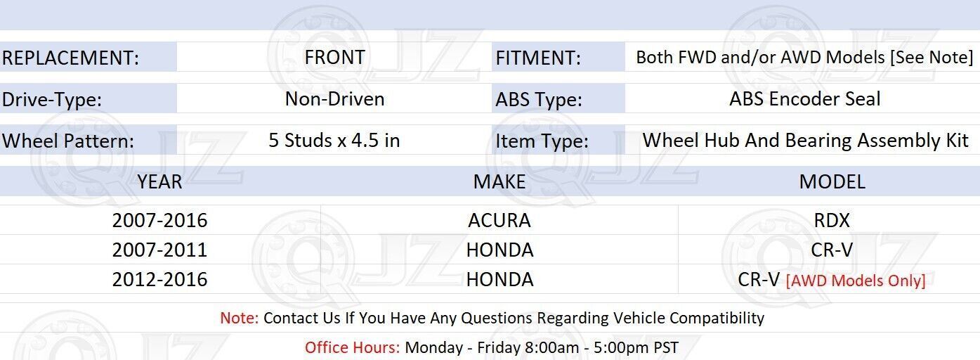
Task: Click the REPLACEMENT label cell
Action: 88,58
